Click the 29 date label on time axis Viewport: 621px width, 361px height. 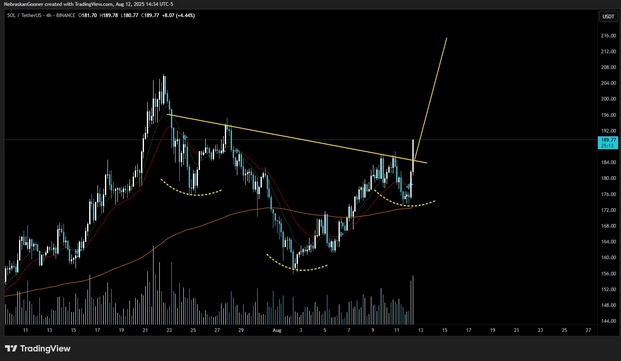(241, 330)
